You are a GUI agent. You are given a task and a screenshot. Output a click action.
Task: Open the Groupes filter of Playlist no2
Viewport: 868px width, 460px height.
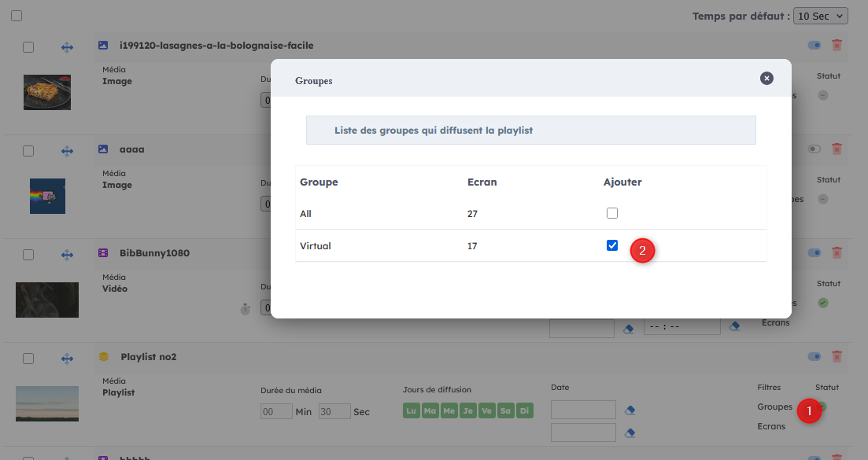(x=774, y=407)
